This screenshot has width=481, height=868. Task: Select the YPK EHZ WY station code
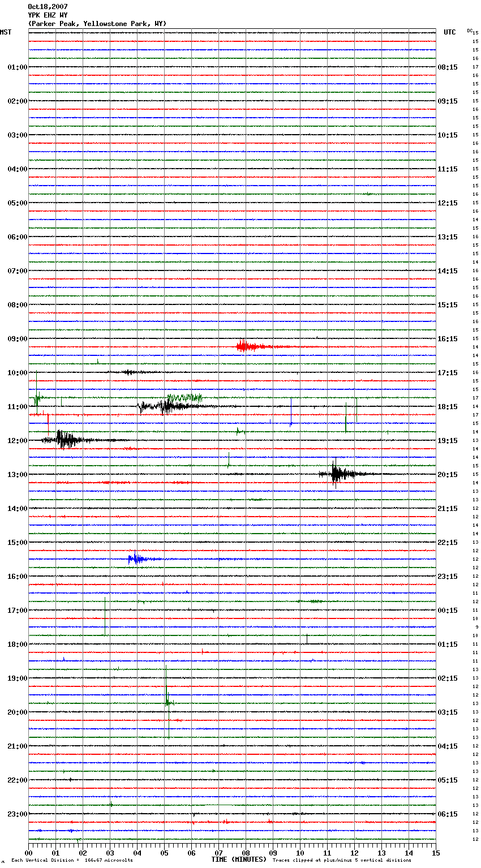(48, 15)
